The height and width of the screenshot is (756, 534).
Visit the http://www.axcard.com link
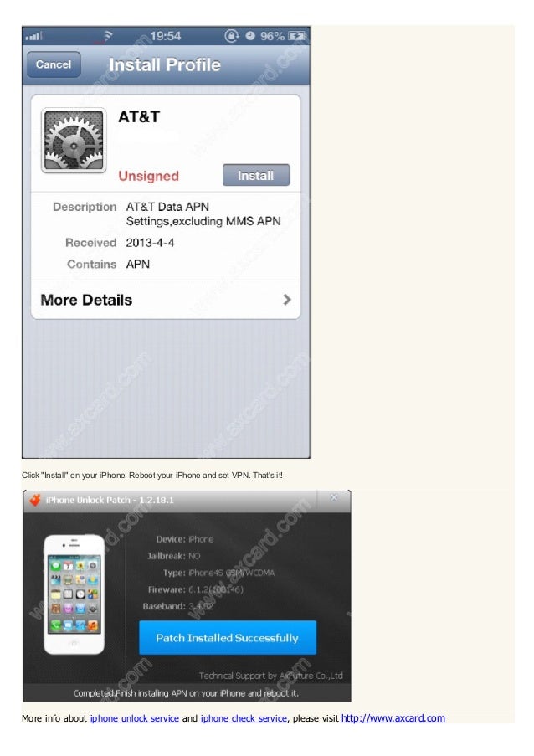pos(393,718)
